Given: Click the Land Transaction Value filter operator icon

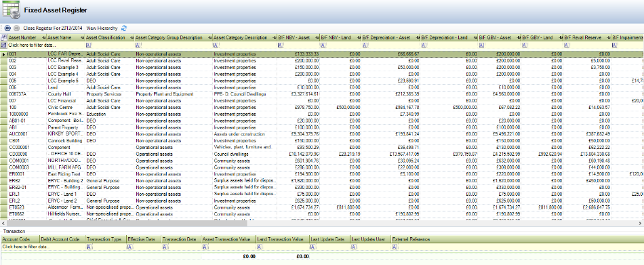Looking at the screenshot, I should (x=259, y=247).
